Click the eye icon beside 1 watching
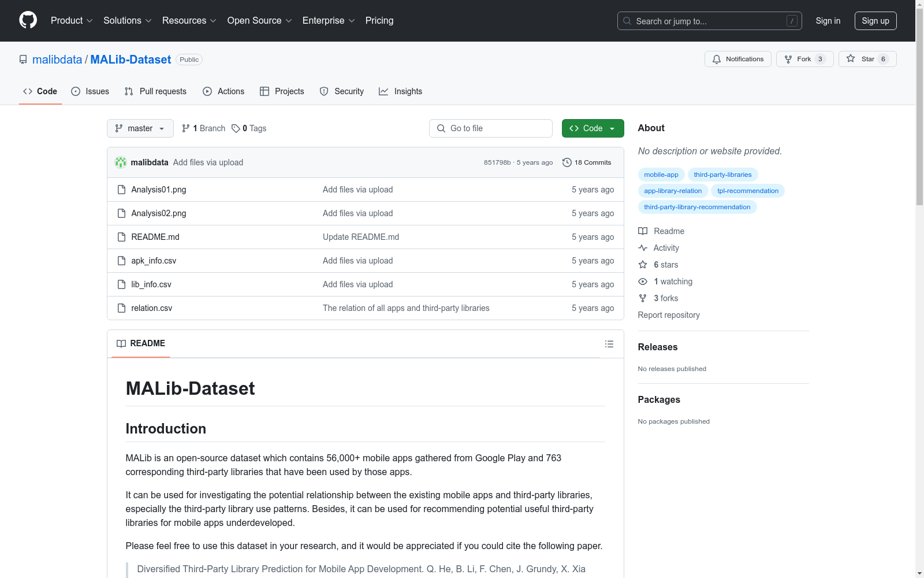The width and height of the screenshot is (924, 578). pos(643,281)
